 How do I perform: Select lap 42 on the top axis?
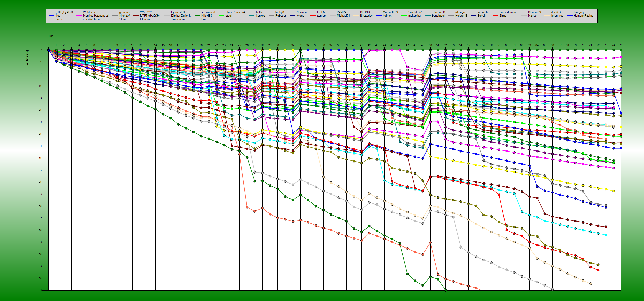(369, 45)
